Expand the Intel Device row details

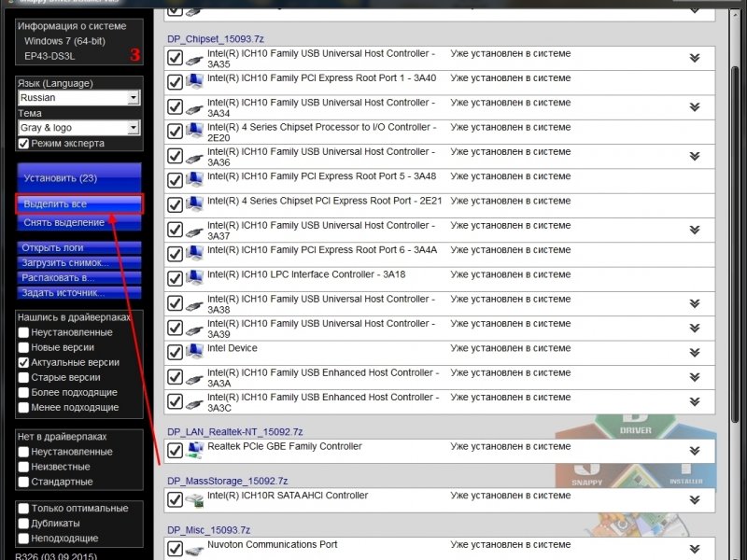click(695, 353)
